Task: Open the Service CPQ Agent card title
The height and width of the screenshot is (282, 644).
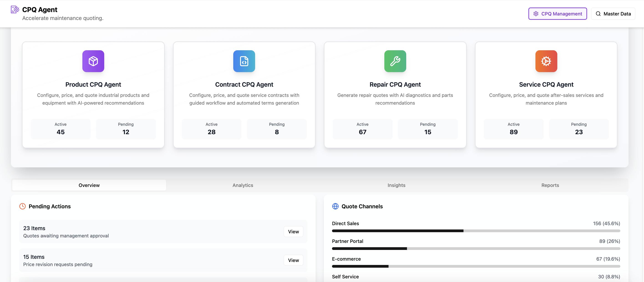Action: coord(546,84)
